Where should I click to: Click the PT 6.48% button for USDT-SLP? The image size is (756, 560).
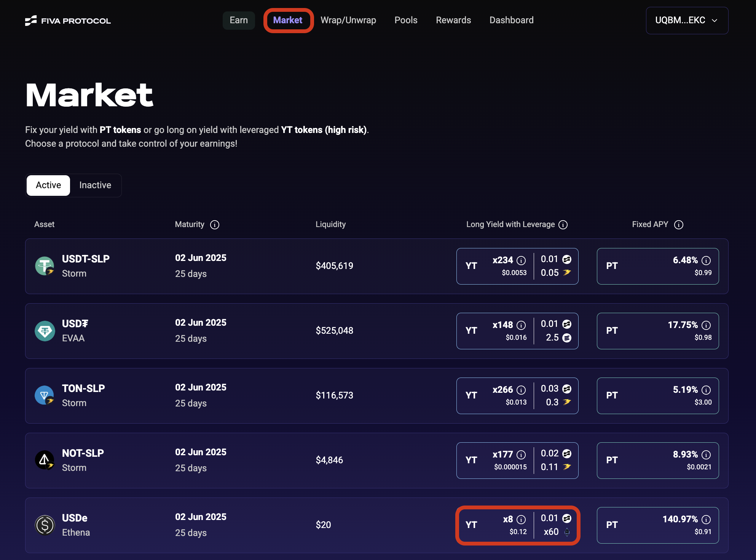coord(657,266)
